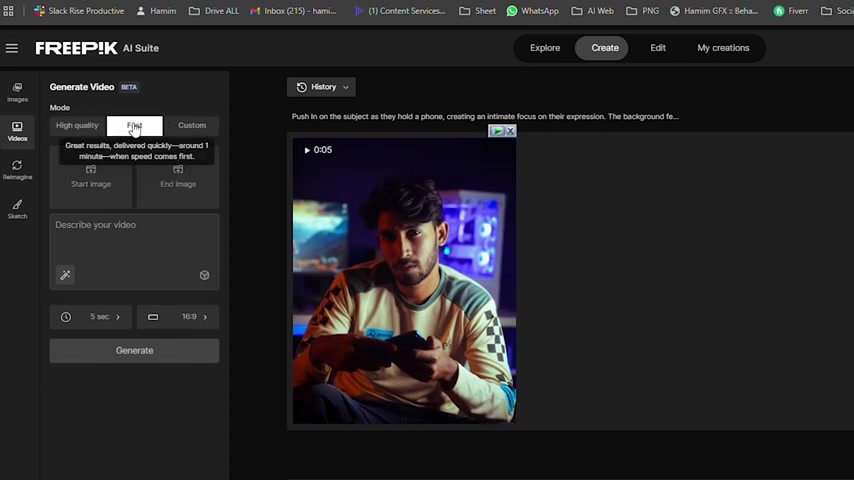Close the overlay badge with X
Viewport: 854px width, 480px height.
511,131
